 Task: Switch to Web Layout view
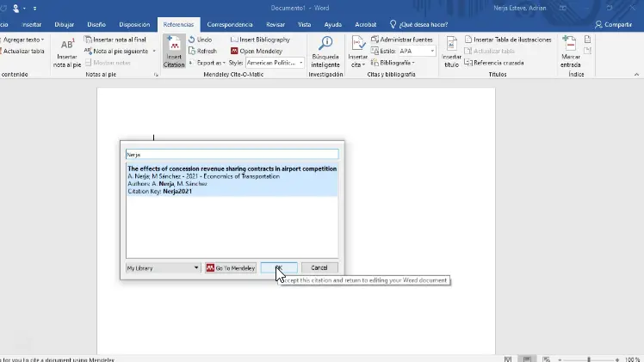click(546, 359)
